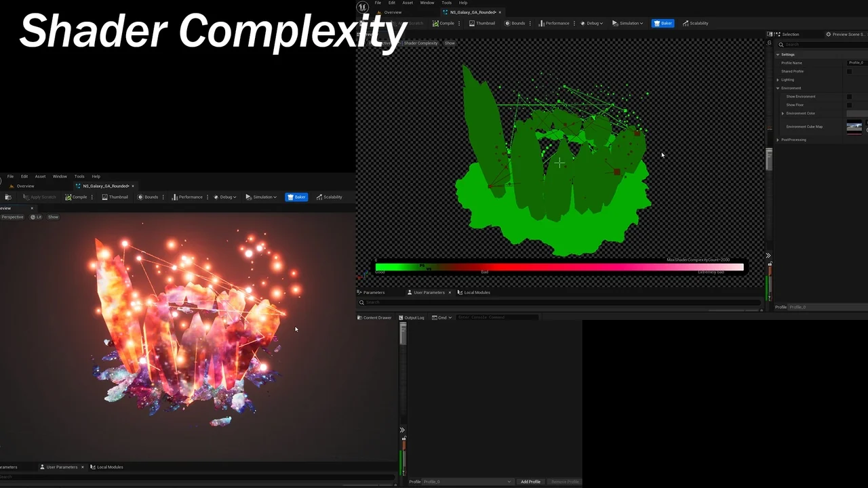This screenshot has height=488, width=868.
Task: Click the Environment Color swatch
Action: [856, 114]
